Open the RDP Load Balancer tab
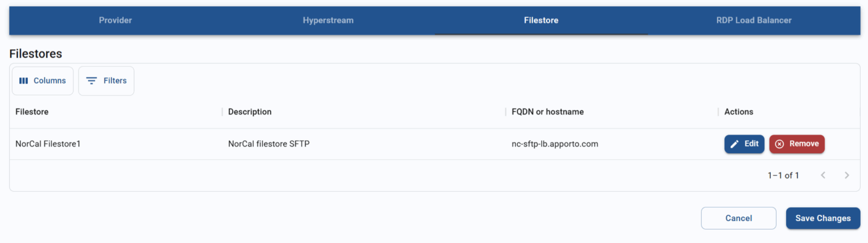The height and width of the screenshot is (243, 868). pyautogui.click(x=754, y=20)
